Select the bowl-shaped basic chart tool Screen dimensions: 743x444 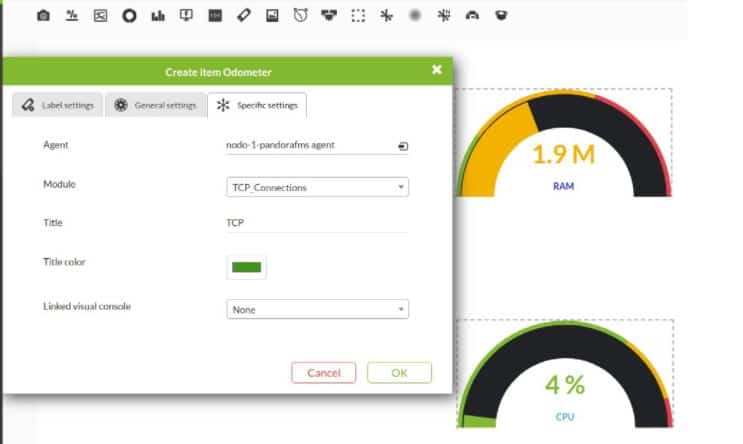click(x=501, y=16)
